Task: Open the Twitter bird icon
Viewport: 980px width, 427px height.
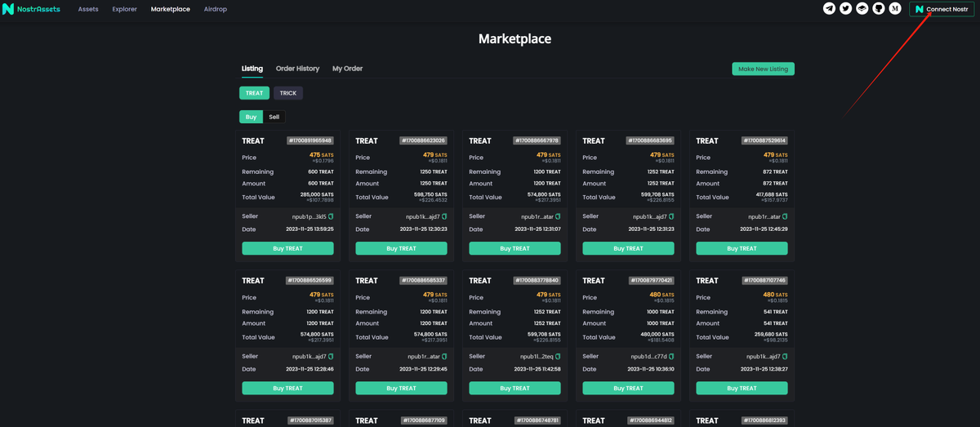Action: [845, 8]
